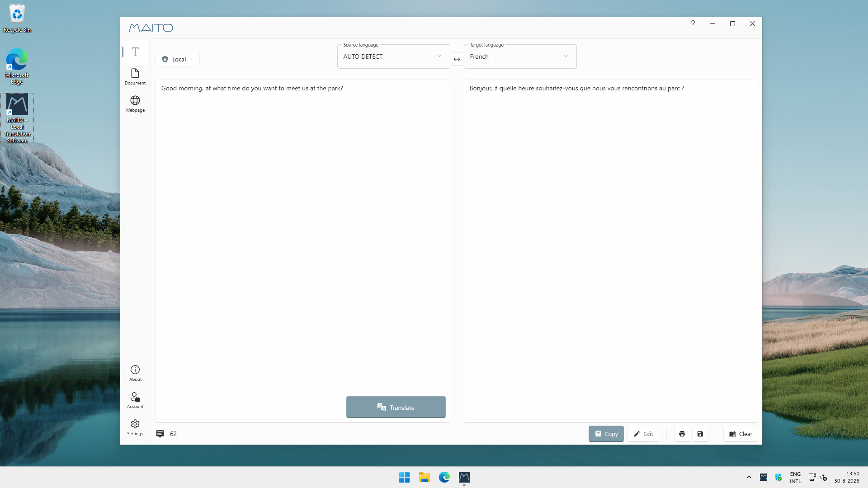This screenshot has height=488, width=868.
Task: Open the Windows Start menu
Action: [404, 477]
